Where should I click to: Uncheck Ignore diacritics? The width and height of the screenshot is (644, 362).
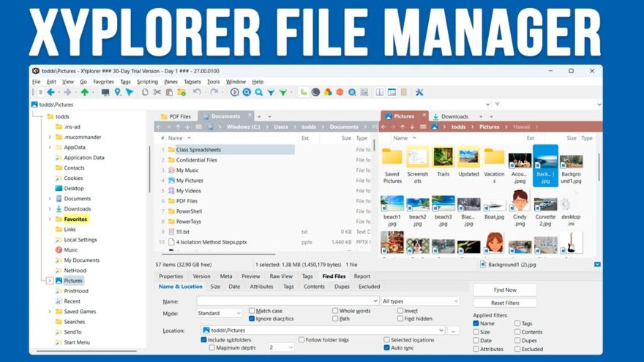[x=252, y=319]
